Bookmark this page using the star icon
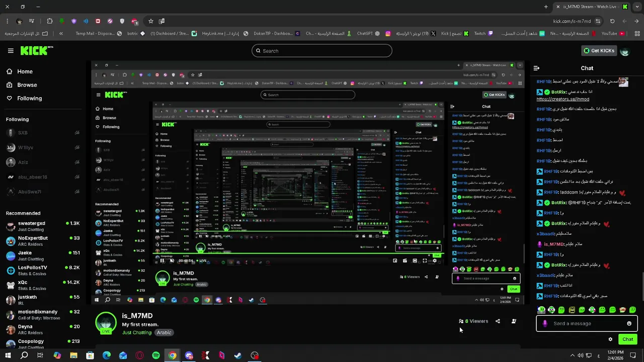 (150, 21)
